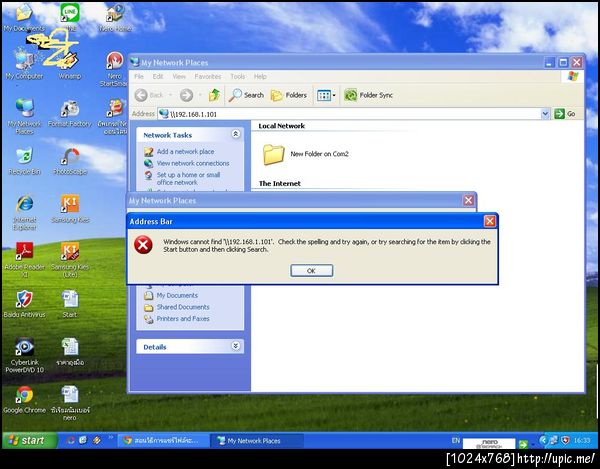Open the Edit menu
This screenshot has width=600, height=469.
(158, 77)
